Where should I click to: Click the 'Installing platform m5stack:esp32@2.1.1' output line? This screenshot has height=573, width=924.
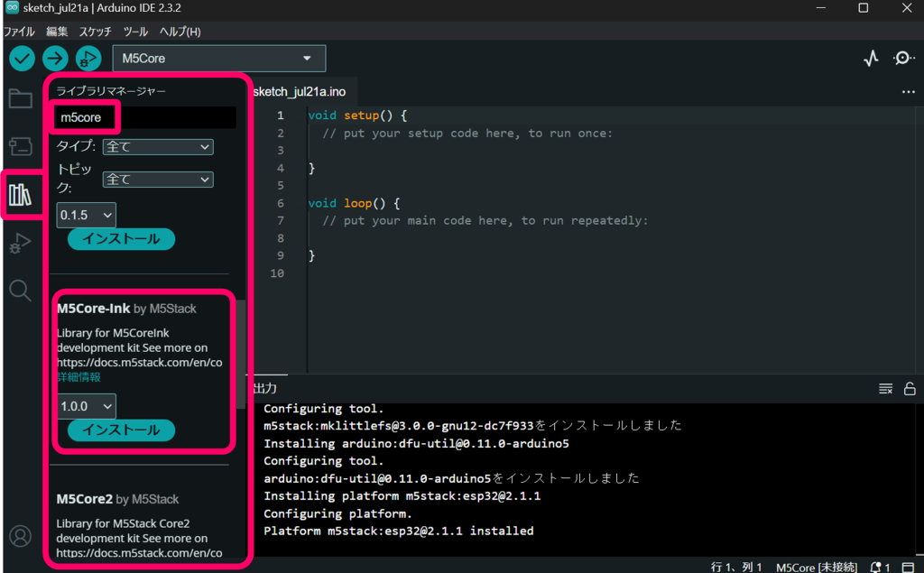click(x=402, y=495)
